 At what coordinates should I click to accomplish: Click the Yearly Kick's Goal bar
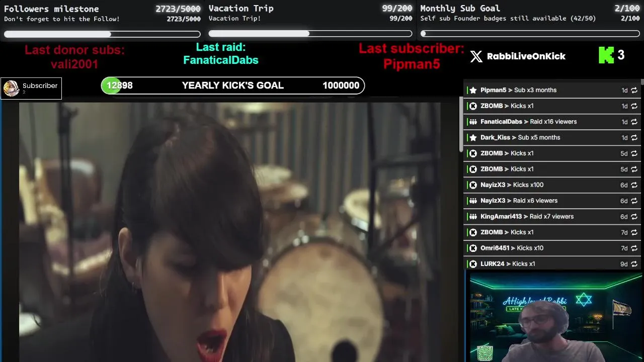[232, 85]
